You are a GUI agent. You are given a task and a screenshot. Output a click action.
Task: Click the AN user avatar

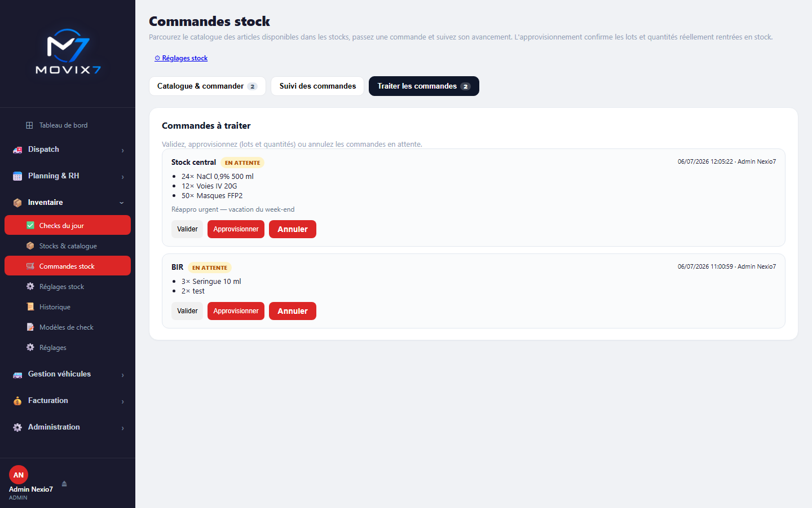point(19,475)
